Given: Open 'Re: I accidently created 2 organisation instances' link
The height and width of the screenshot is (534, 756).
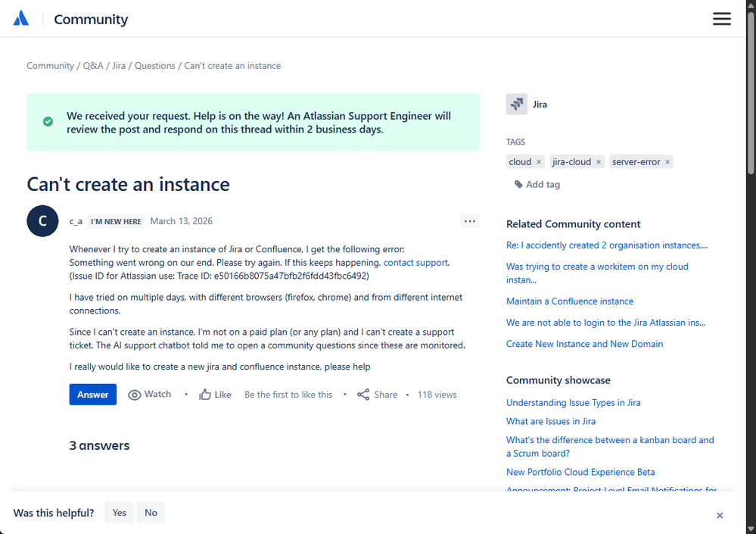Looking at the screenshot, I should tap(607, 245).
